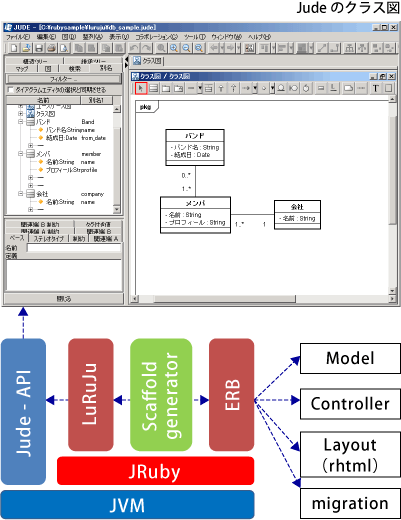Click the tree list scroll-down arrow

[117, 209]
